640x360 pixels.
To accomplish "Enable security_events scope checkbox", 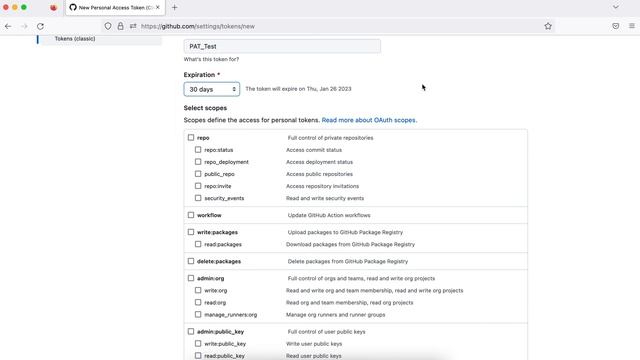I will (x=198, y=198).
